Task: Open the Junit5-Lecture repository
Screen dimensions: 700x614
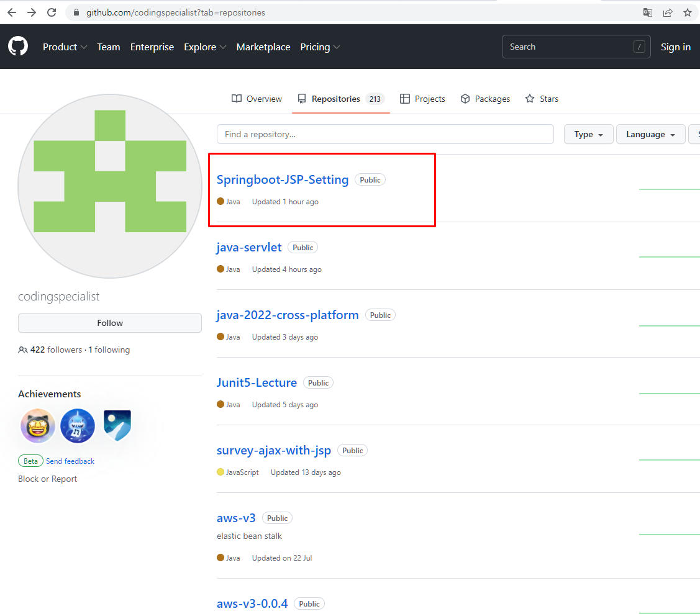Action: [x=257, y=382]
